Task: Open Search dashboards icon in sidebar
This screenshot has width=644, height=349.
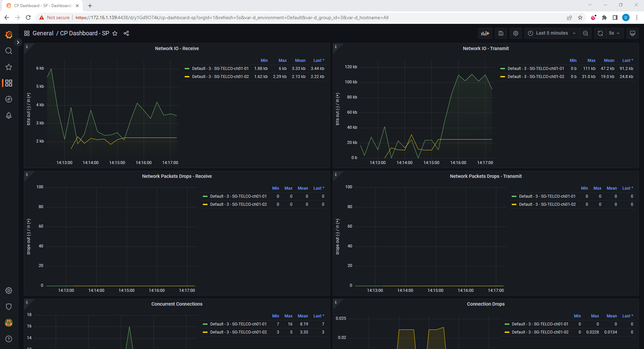Action: point(9,51)
